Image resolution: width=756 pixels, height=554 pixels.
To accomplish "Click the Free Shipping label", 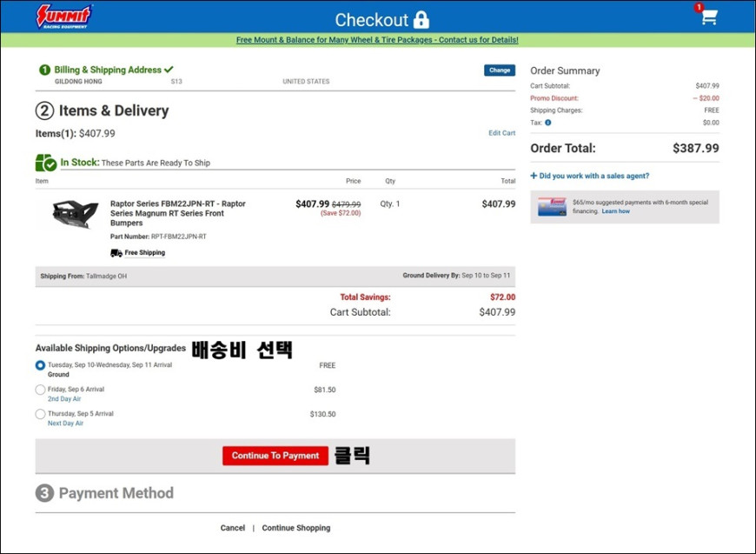I will click(144, 253).
